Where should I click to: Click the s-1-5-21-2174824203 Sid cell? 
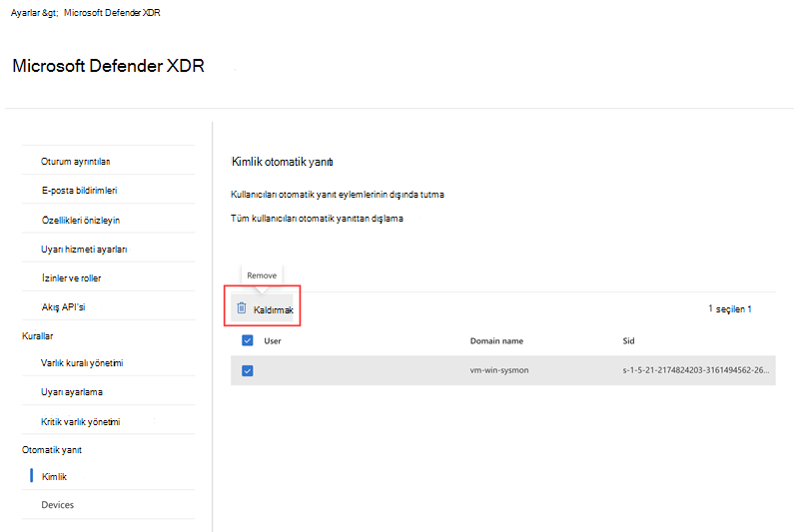[x=695, y=370]
